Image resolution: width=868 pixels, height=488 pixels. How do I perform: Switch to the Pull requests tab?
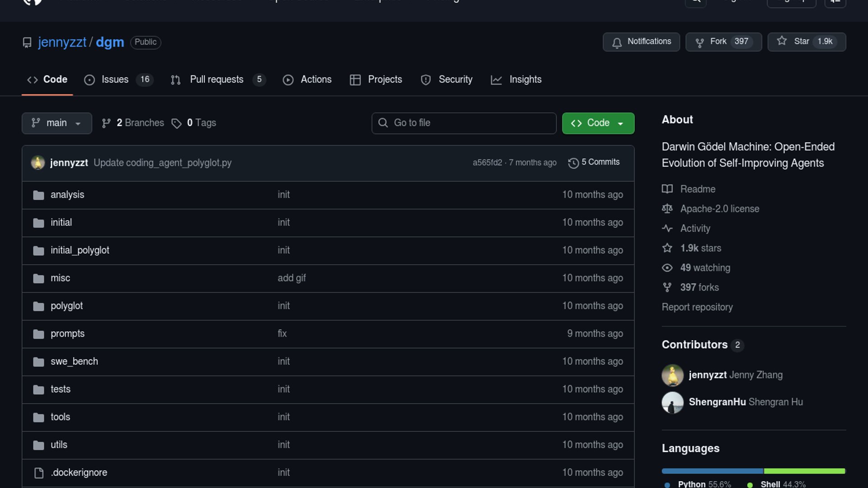217,80
